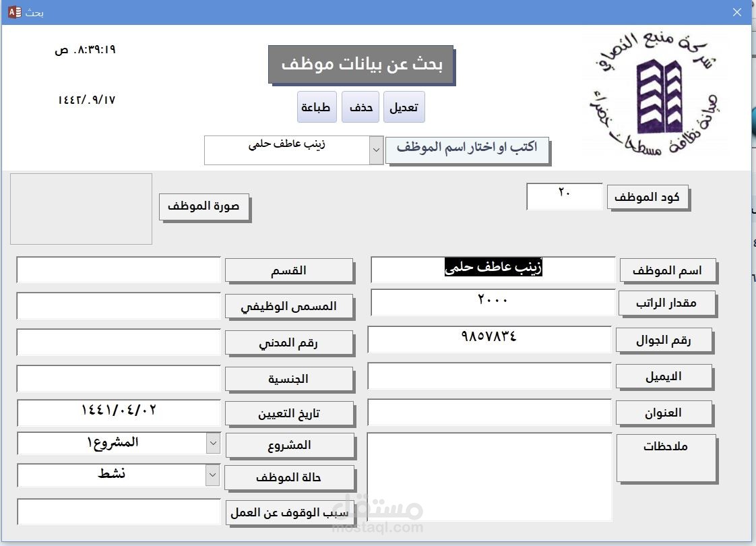
Task: Click the empty رقم المدني input field
Action: point(119,342)
